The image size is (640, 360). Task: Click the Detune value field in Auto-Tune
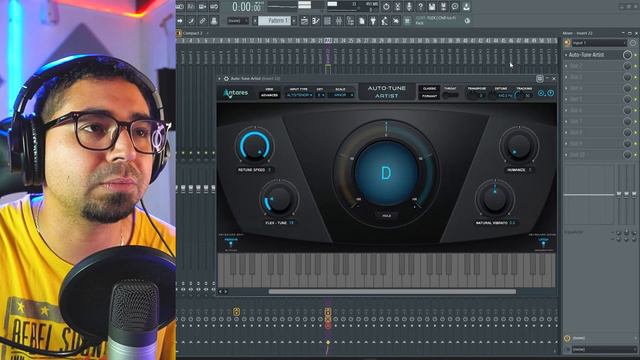504,96
